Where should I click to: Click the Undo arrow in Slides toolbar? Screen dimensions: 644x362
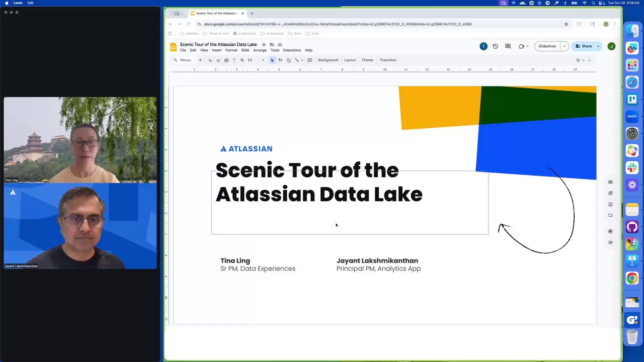[x=210, y=60]
